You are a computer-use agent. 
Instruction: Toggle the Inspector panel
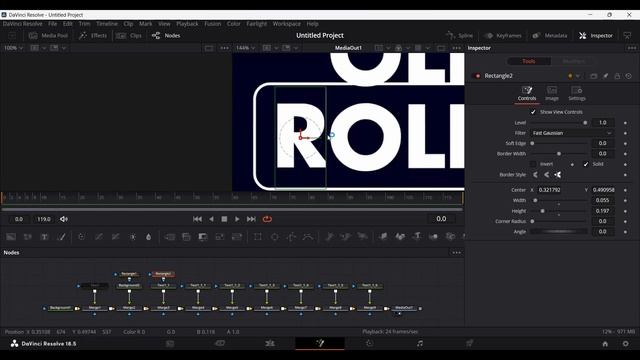click(596, 36)
